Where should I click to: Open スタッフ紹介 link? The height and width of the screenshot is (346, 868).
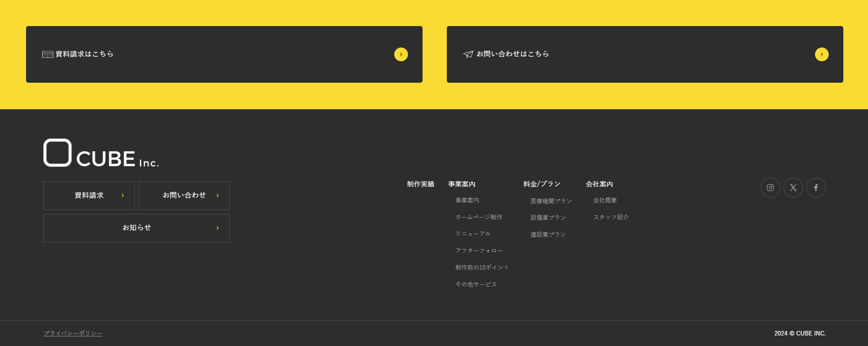click(611, 218)
